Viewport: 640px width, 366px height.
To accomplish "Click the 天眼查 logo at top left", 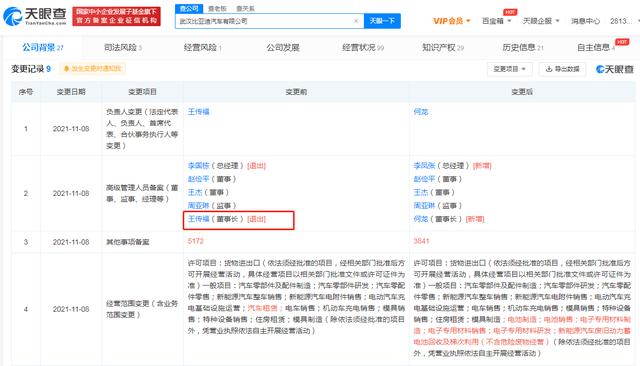I will click(35, 16).
